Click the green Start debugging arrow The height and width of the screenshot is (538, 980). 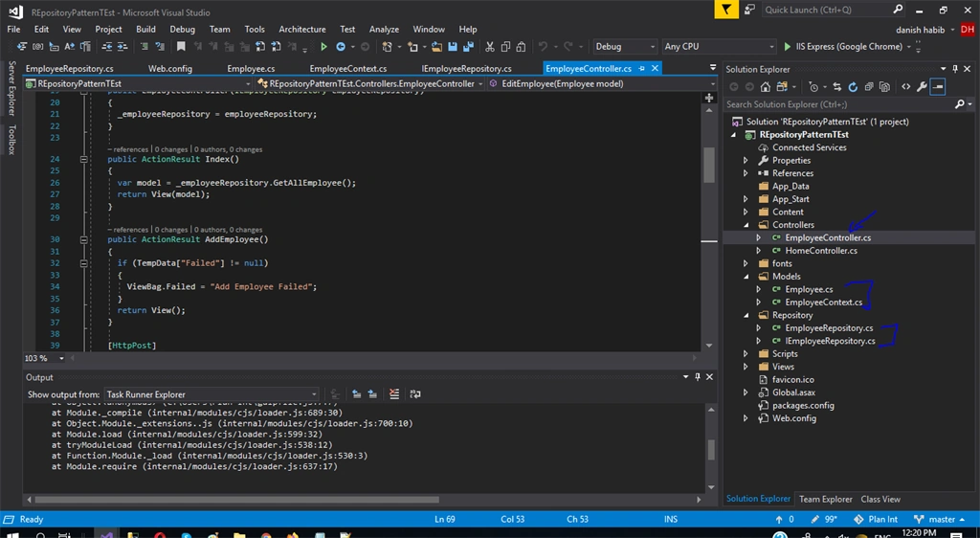click(323, 46)
